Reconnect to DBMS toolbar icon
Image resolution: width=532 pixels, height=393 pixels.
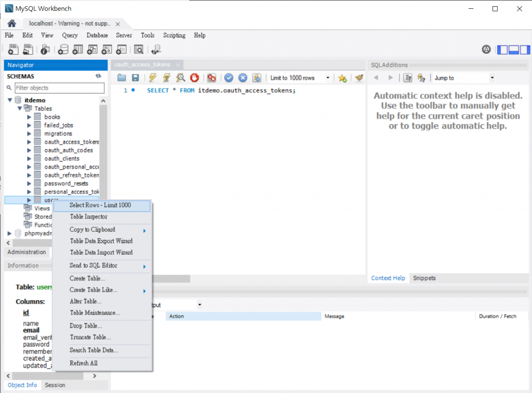(156, 49)
